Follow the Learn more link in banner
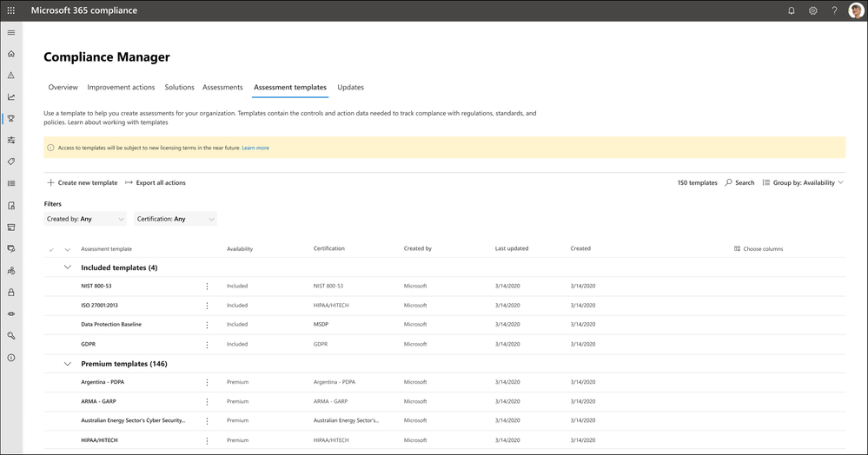This screenshot has width=868, height=455. [255, 148]
